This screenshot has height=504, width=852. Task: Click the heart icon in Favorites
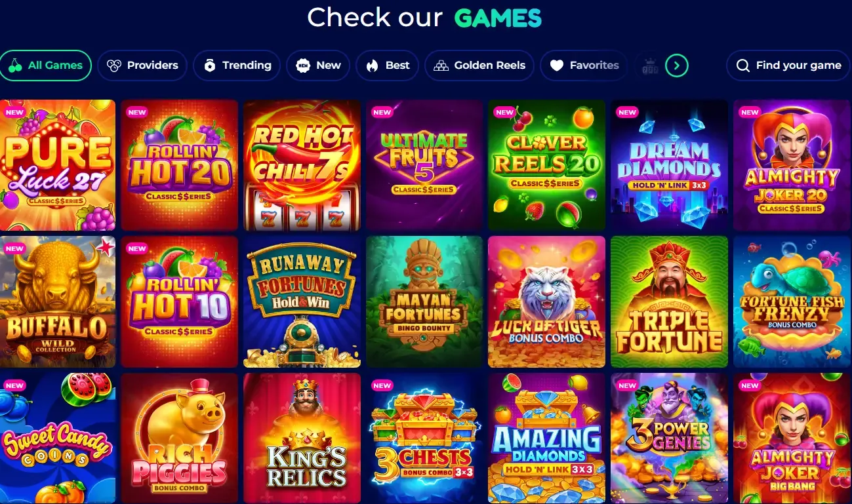pyautogui.click(x=557, y=66)
